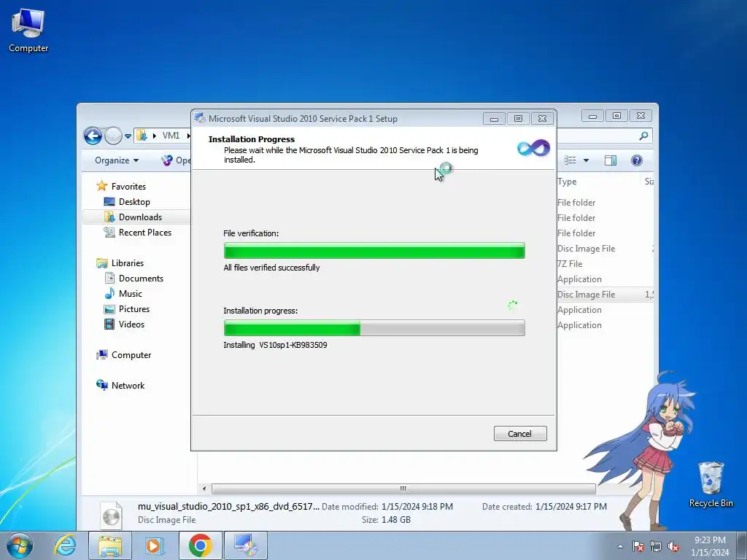
Task: Select Favorites in the navigation pane
Action: (x=128, y=186)
